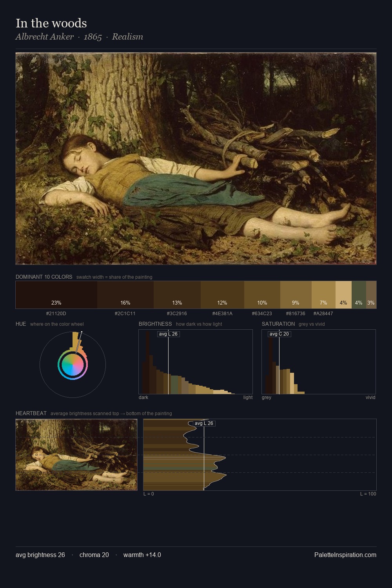
Task: Click the DOMINANT 10 COLORS heading
Action: tap(44, 277)
